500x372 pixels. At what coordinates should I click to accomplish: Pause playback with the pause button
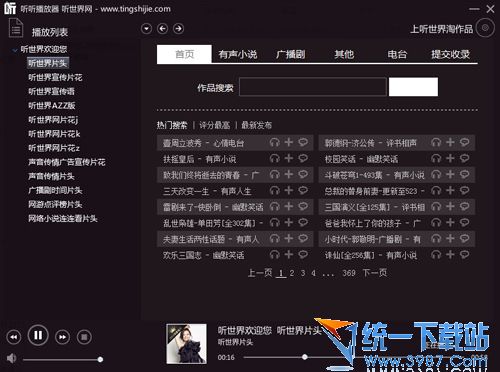38,335
